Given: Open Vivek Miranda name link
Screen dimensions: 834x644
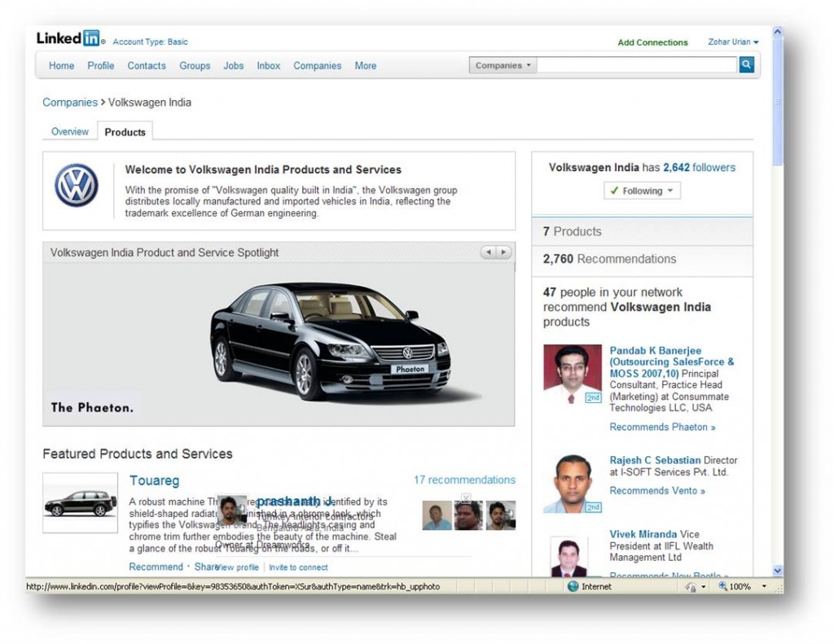Looking at the screenshot, I should [643, 534].
